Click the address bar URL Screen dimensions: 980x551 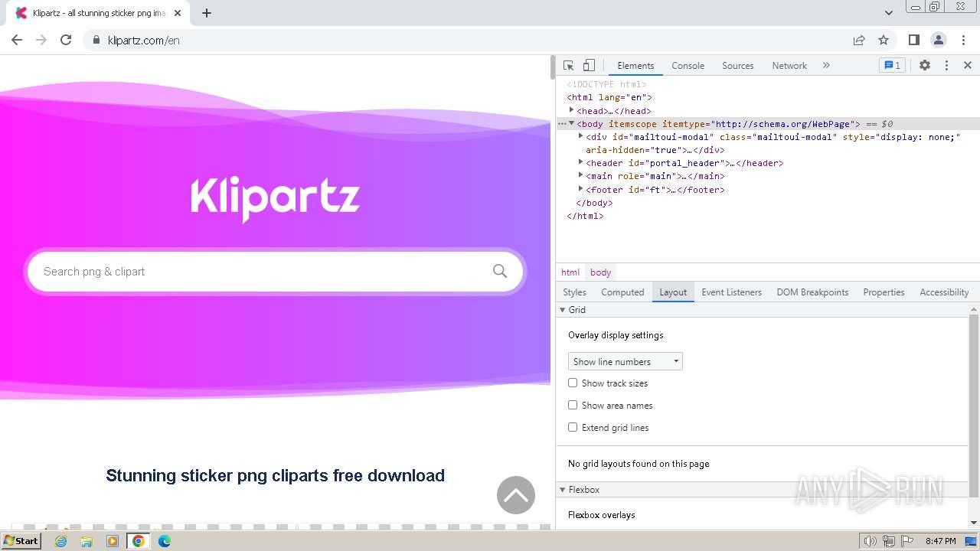click(144, 41)
